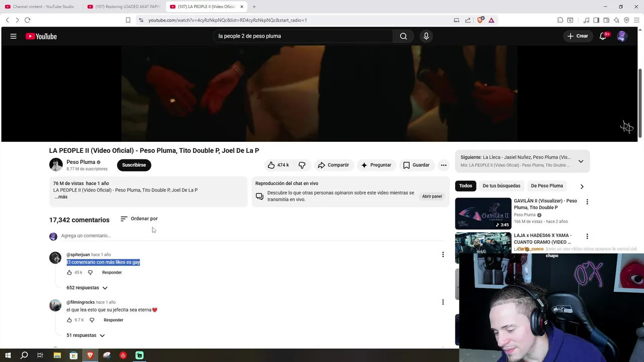Click the browser address bar URL
Screen dimensions: 644x362
(x=227, y=20)
